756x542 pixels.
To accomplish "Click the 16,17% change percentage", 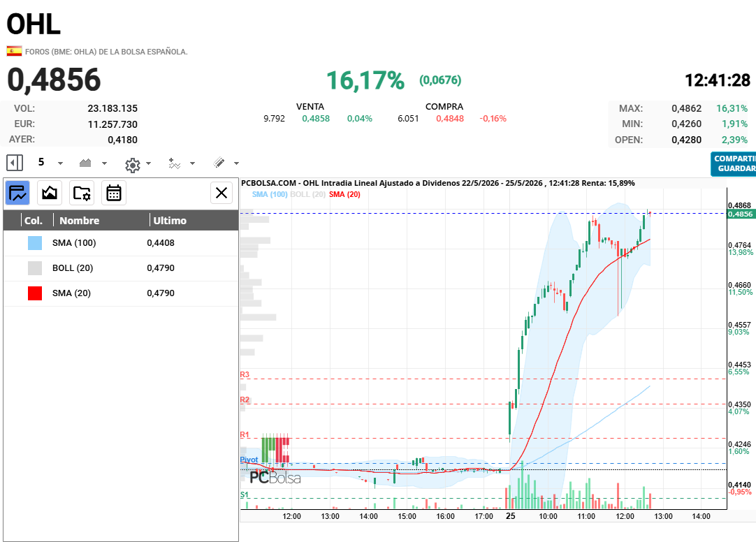I will pos(365,80).
